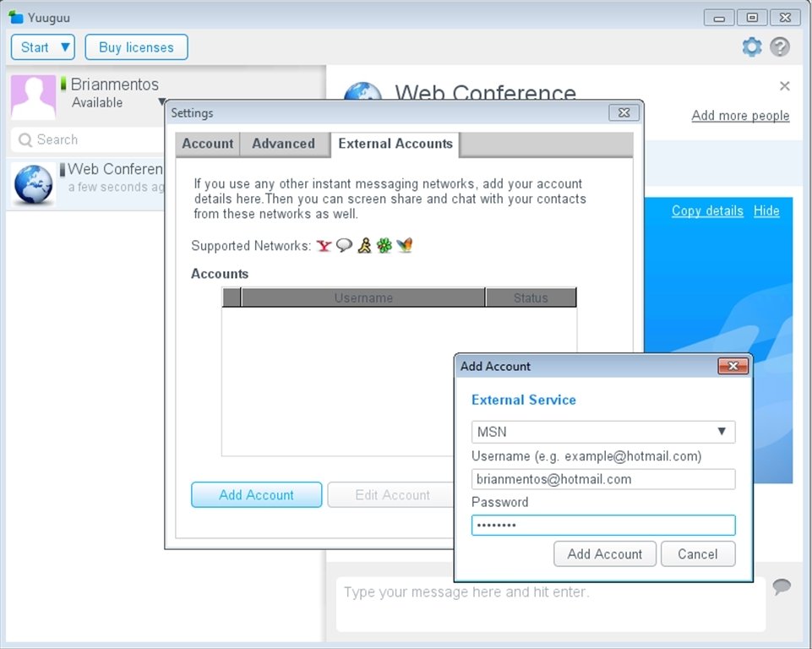Image resolution: width=812 pixels, height=649 pixels.
Task: Click the Edit Account button
Action: click(x=391, y=494)
